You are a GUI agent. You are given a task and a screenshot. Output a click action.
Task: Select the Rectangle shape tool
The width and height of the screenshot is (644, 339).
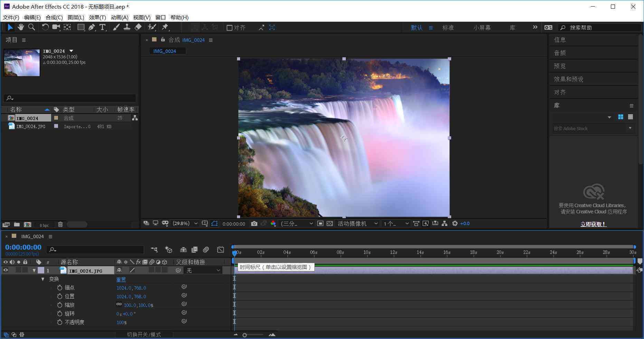tap(81, 27)
